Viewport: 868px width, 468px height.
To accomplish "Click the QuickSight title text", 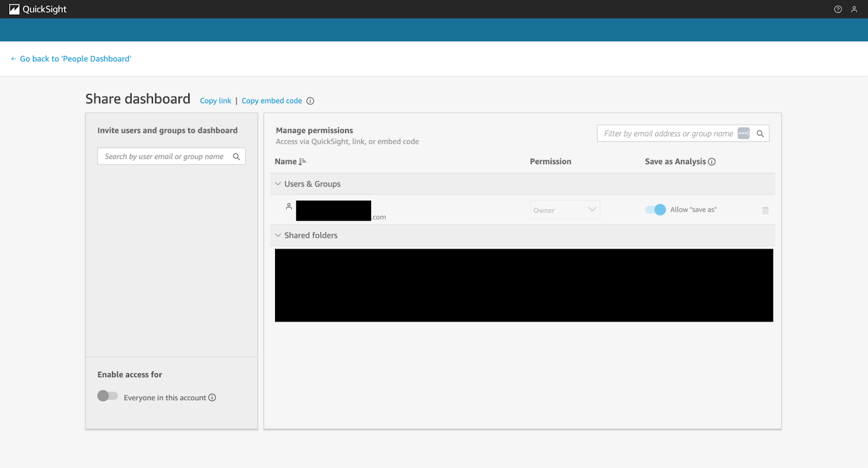I will 44,9.
